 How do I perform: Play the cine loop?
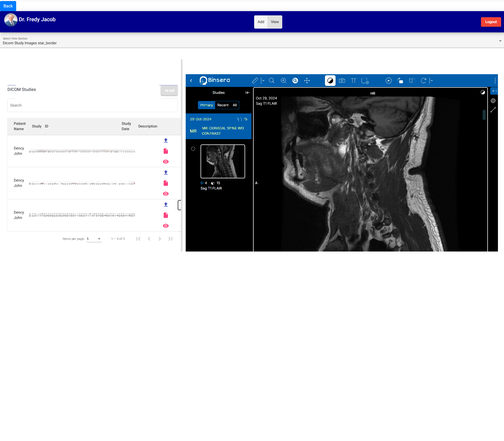point(389,81)
